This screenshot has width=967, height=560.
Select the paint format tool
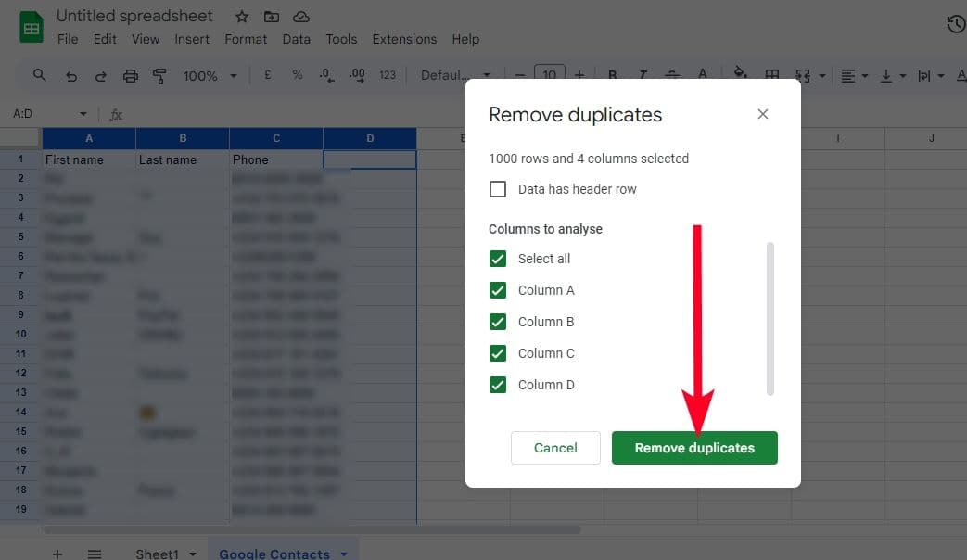(x=159, y=75)
